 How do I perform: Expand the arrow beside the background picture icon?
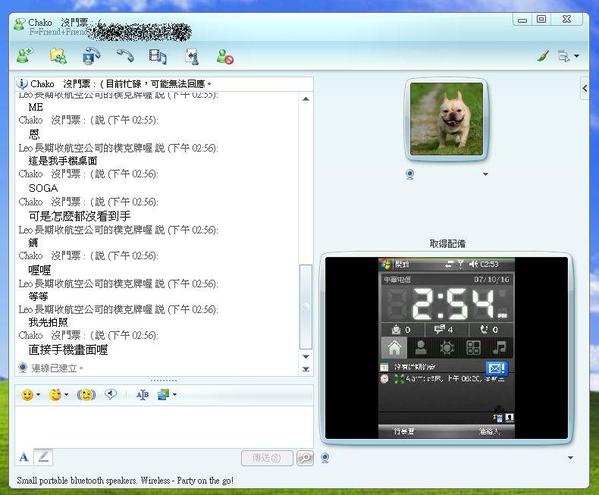tap(175, 395)
